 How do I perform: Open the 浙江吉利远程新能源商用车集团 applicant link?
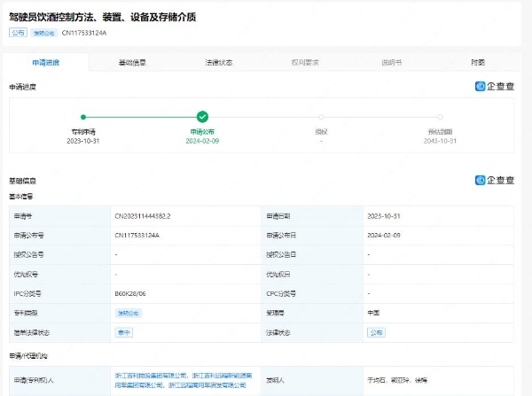pos(184,380)
